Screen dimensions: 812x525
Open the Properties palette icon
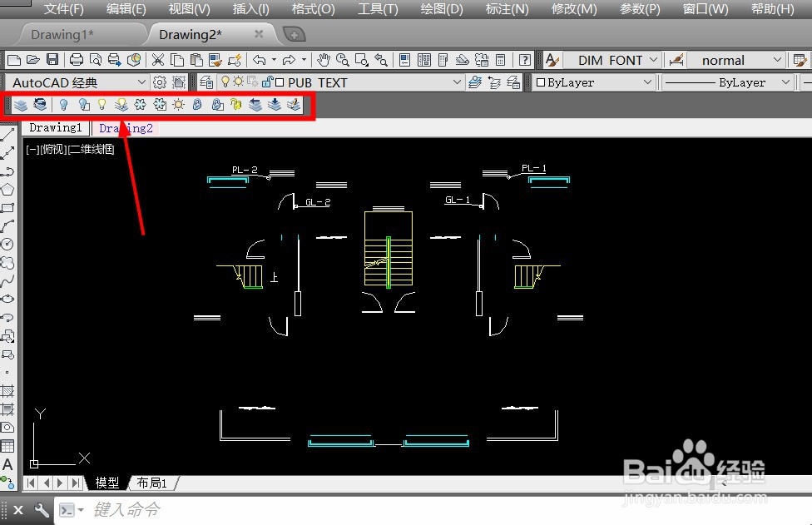tap(405, 60)
